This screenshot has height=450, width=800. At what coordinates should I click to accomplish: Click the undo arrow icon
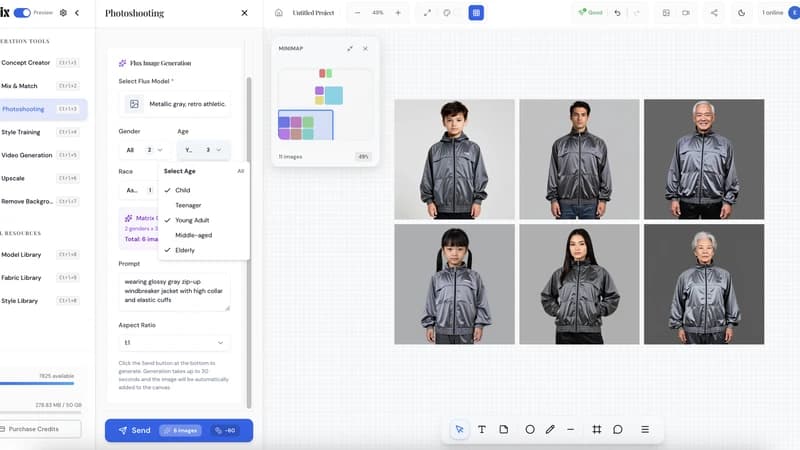pos(617,13)
